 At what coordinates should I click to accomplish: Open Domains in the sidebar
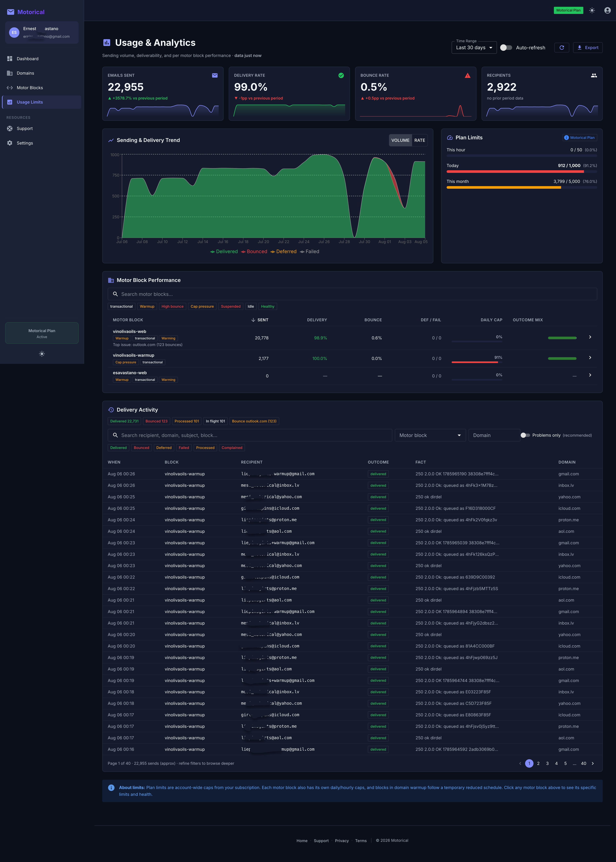point(42,73)
